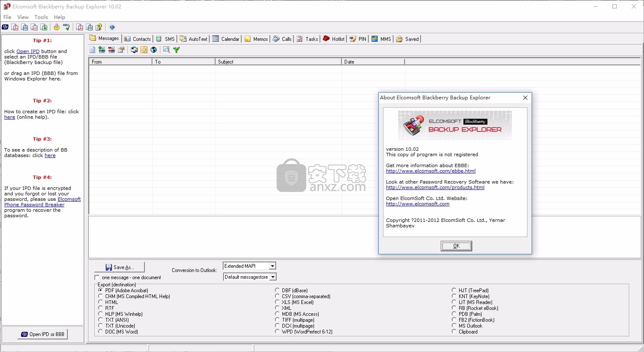Click the red minus rows icon
Image resolution: width=644 pixels, height=352 pixels.
[112, 50]
